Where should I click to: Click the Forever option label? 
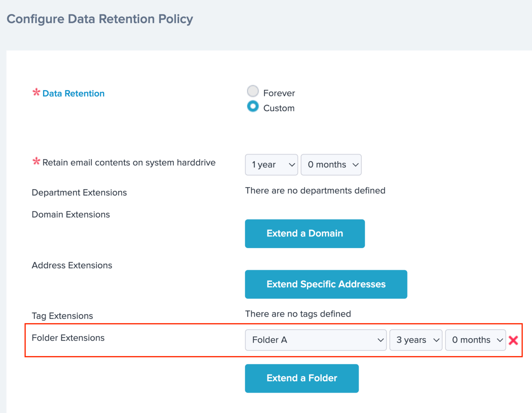(279, 93)
